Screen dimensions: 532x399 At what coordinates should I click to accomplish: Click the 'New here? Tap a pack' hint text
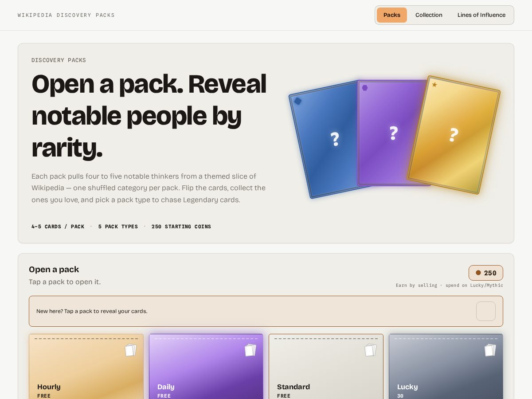92,311
